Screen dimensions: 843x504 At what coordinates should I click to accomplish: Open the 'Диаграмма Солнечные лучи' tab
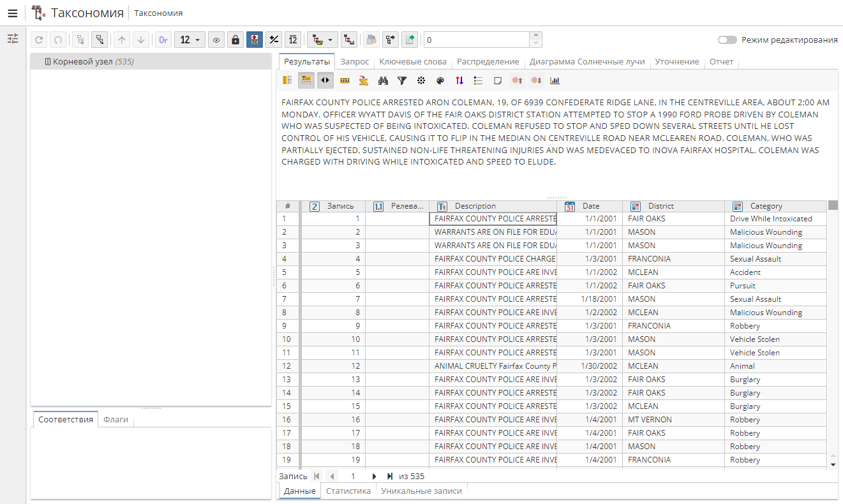point(587,62)
